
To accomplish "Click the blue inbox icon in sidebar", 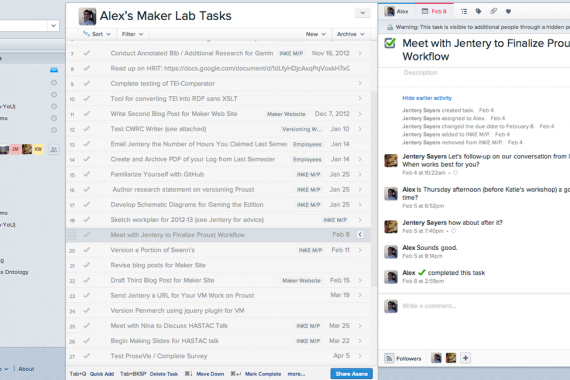I will pos(54,70).
